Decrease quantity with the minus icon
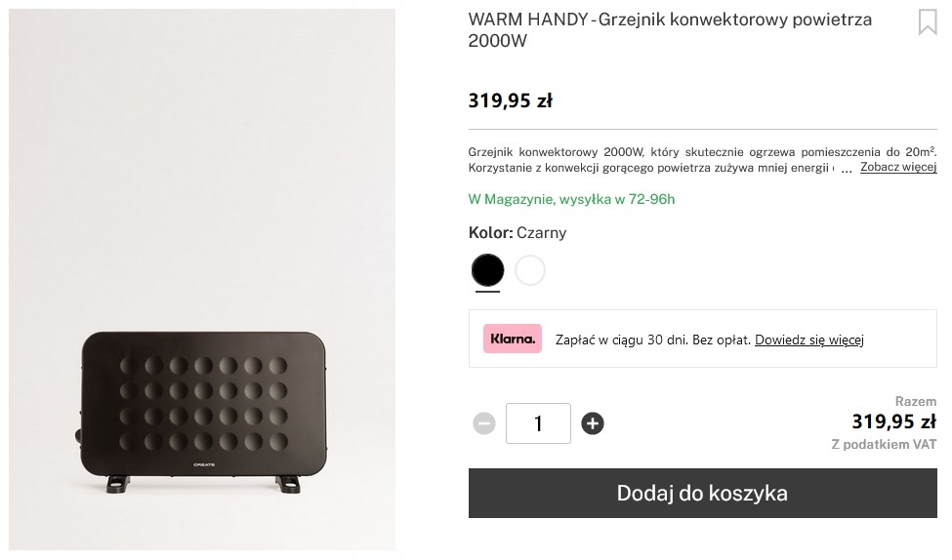The height and width of the screenshot is (560, 952). click(x=484, y=423)
